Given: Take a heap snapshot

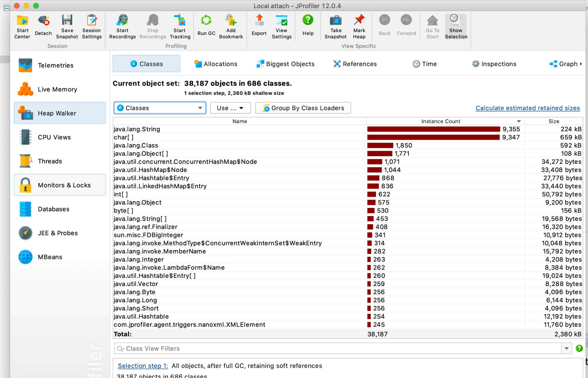Looking at the screenshot, I should pyautogui.click(x=335, y=26).
